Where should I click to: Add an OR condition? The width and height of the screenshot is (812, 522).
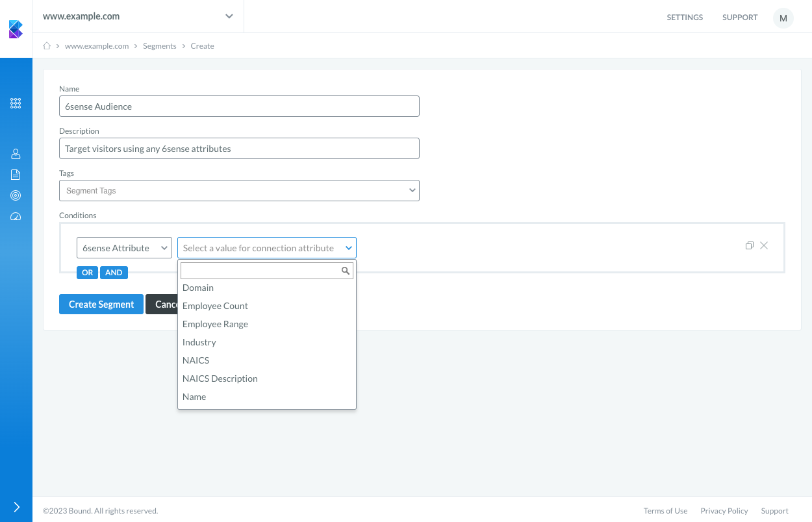coord(88,273)
